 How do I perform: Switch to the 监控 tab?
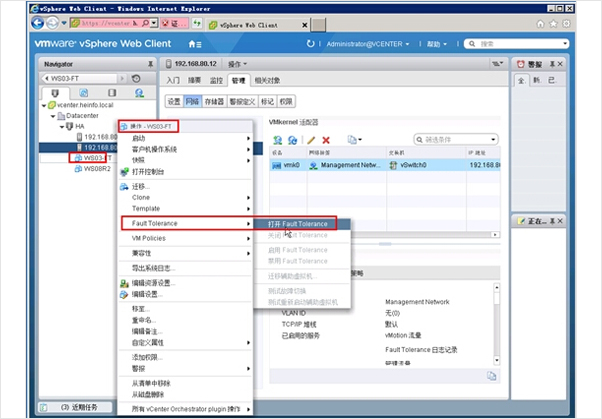click(216, 80)
